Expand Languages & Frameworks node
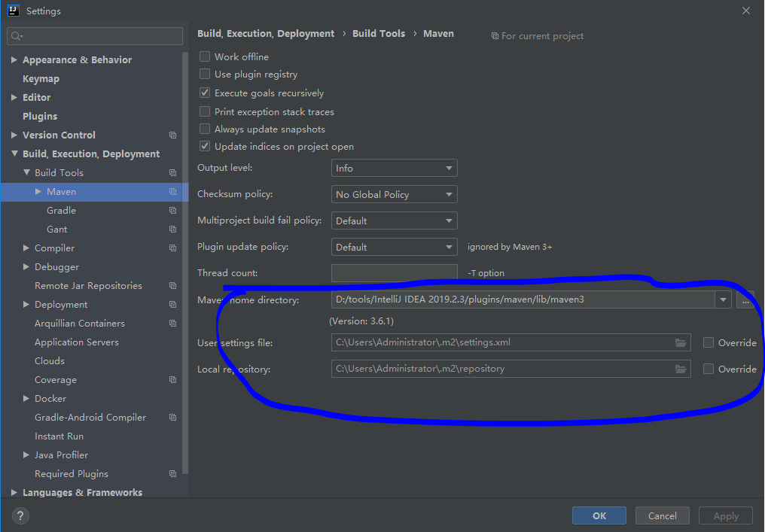 point(14,493)
